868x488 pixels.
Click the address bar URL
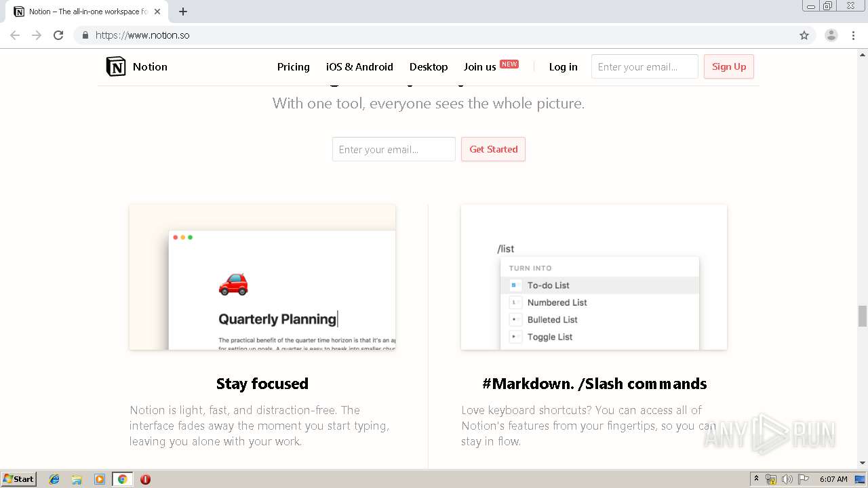[x=142, y=35]
